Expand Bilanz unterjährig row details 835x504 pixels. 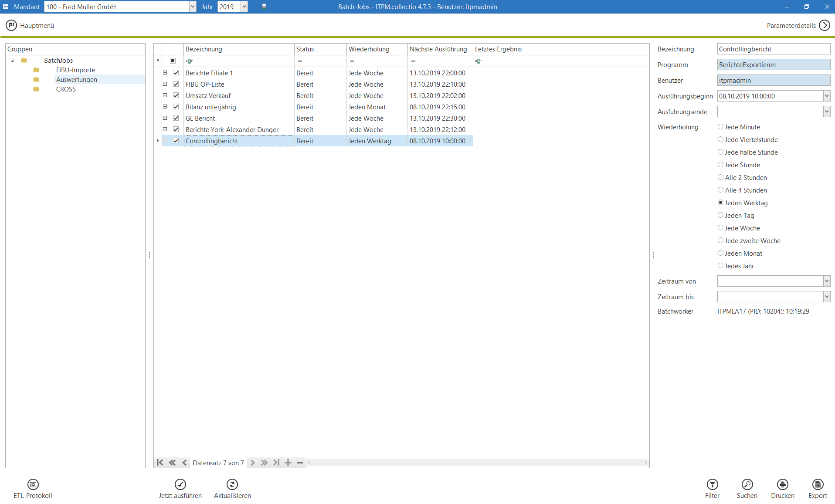tap(165, 107)
